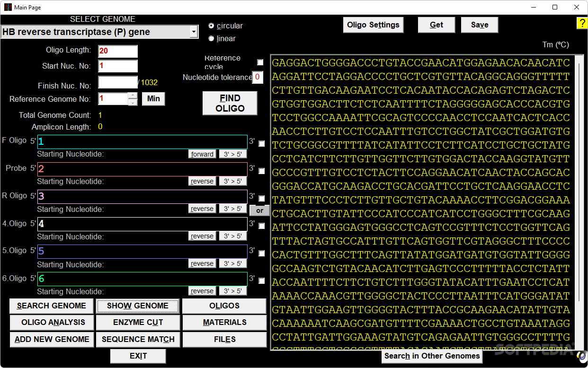The width and height of the screenshot is (588, 368).
Task: Click the reverse button under Probe
Action: pos(202,181)
